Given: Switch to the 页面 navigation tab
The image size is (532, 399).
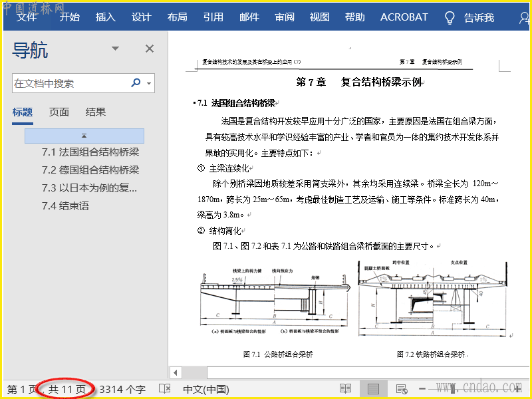Looking at the screenshot, I should point(59,112).
